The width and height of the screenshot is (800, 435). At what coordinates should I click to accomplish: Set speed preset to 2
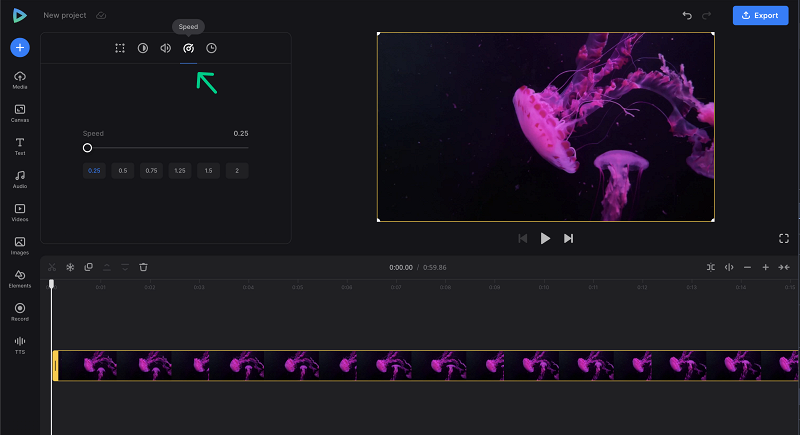pyautogui.click(x=237, y=171)
